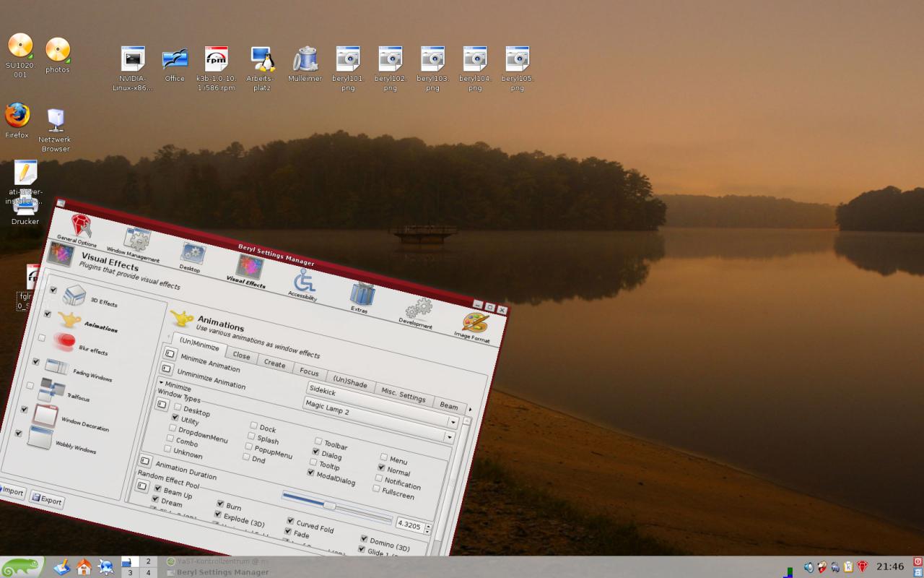This screenshot has height=578, width=924.
Task: Open the photos disc icon
Action: (58, 50)
